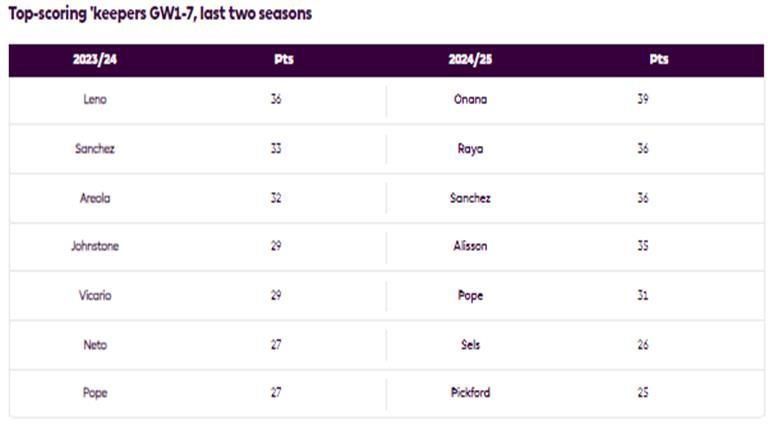Click the 2024/25 column header
Viewport: 768px width, 432px height.
click(x=470, y=60)
